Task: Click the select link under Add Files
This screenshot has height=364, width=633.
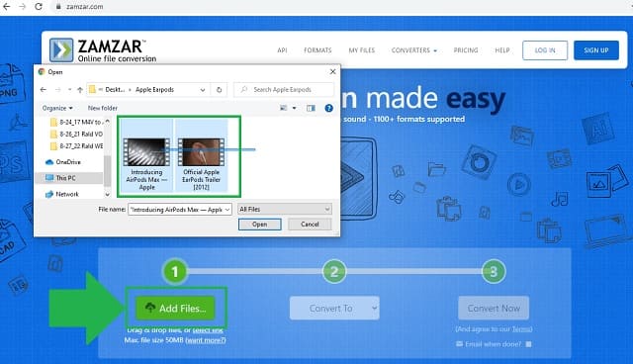Action: (208, 330)
